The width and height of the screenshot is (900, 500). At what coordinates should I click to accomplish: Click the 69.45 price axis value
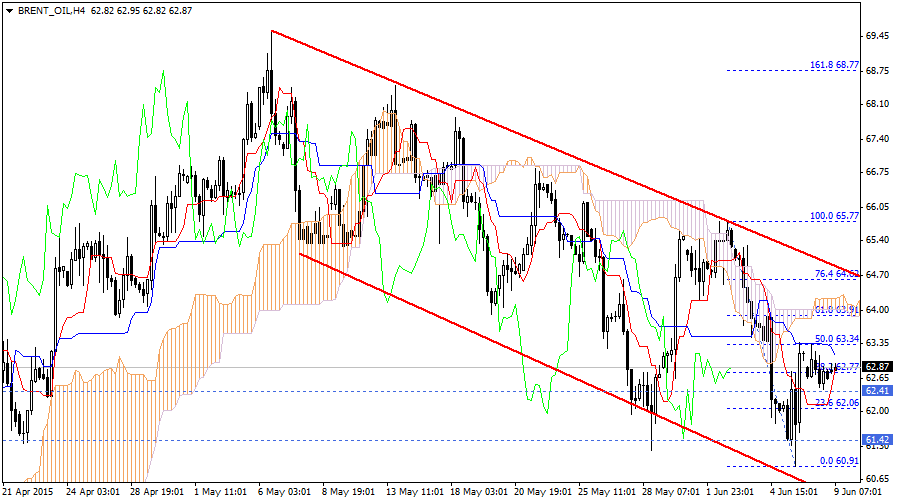[x=877, y=36]
